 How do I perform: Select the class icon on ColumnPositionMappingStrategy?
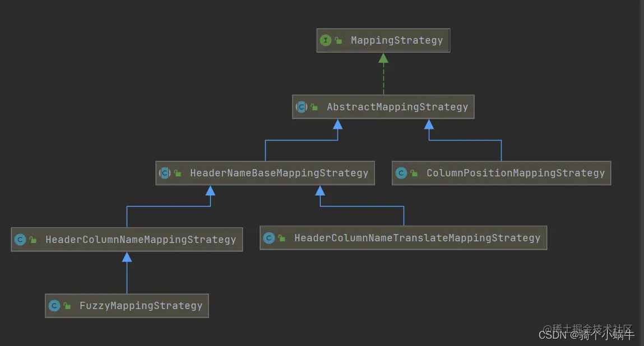(401, 173)
